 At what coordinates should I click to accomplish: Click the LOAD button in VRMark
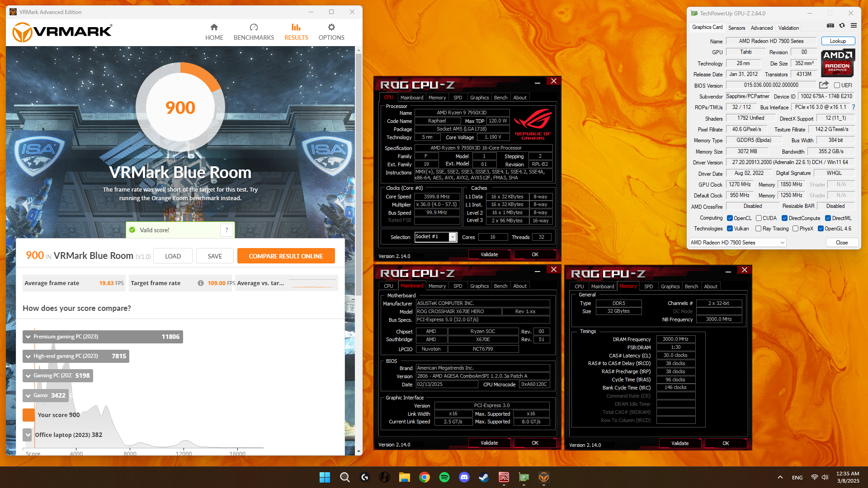[173, 256]
